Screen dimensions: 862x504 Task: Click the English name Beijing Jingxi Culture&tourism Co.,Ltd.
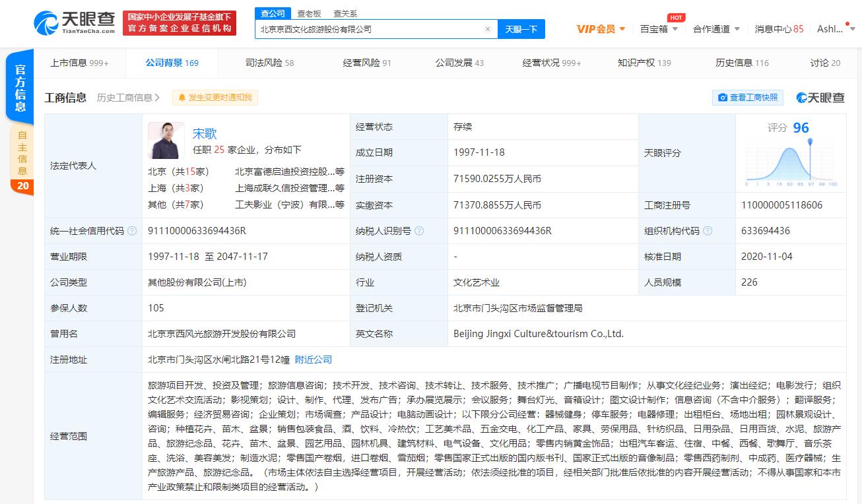click(x=539, y=334)
